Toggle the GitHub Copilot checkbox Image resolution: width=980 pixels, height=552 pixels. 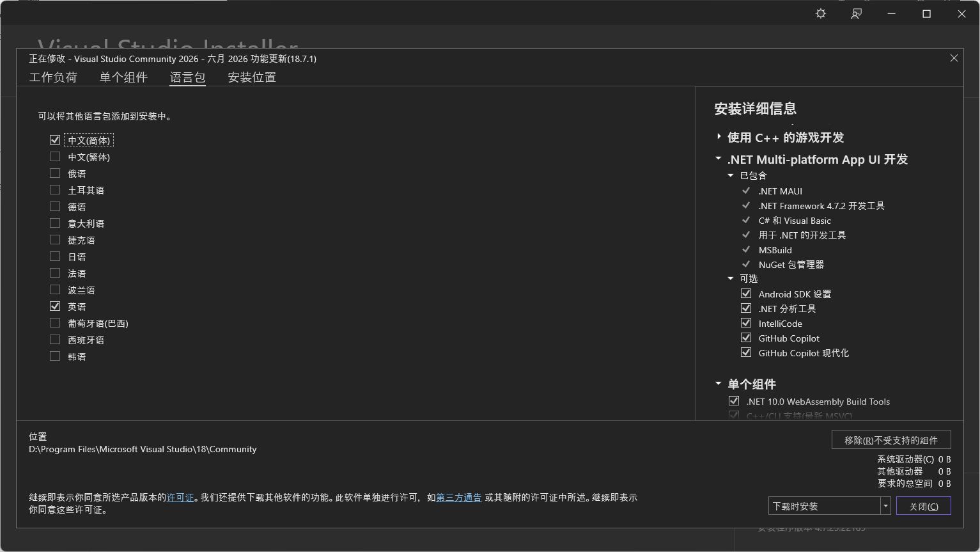click(746, 338)
